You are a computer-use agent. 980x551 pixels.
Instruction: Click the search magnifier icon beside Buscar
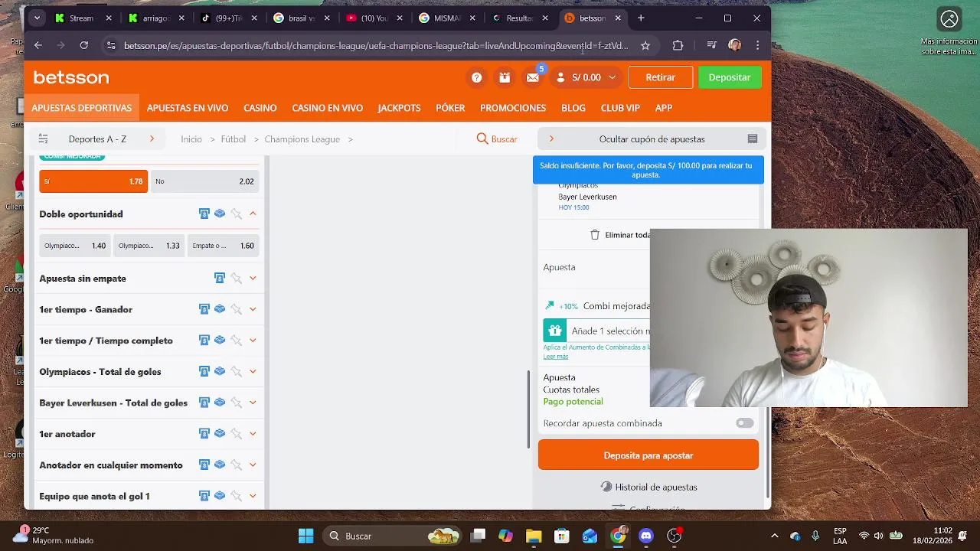click(482, 139)
